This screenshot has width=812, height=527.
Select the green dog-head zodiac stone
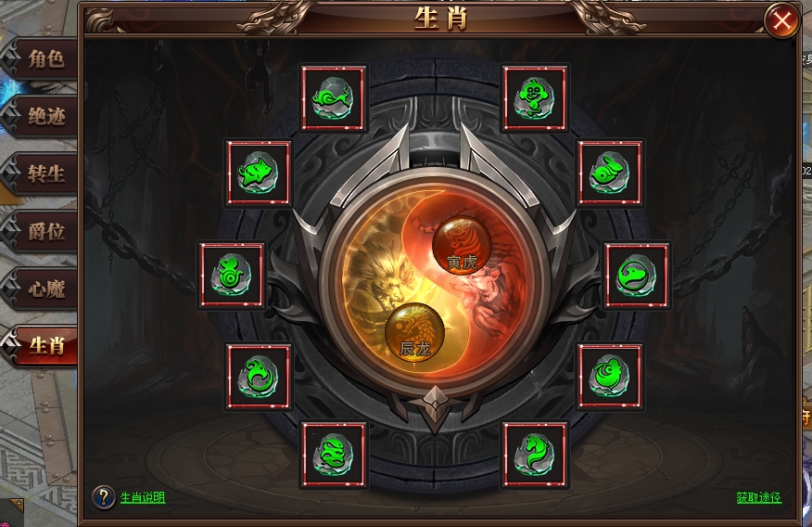tap(637, 275)
